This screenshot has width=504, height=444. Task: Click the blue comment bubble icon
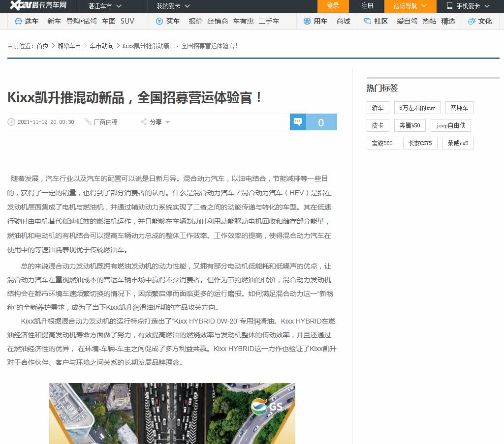coord(298,122)
